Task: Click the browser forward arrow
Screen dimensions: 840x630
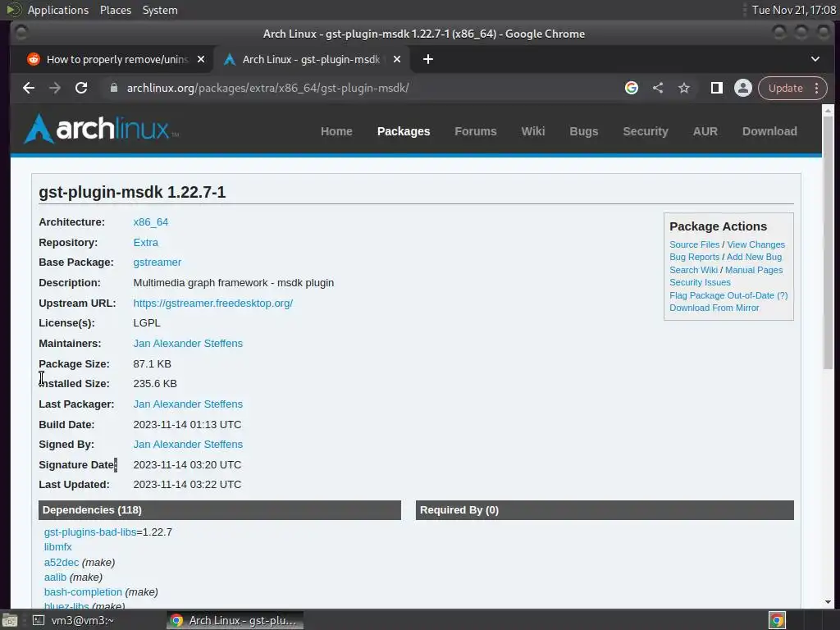Action: pyautogui.click(x=55, y=88)
